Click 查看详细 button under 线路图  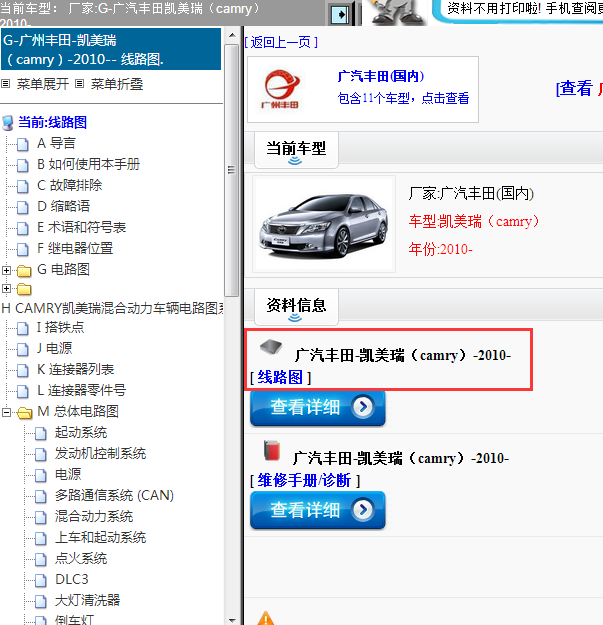click(x=318, y=407)
